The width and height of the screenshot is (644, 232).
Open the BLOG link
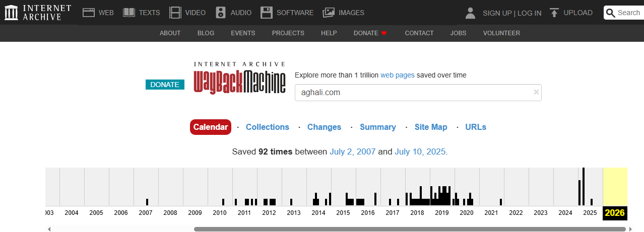pyautogui.click(x=206, y=33)
